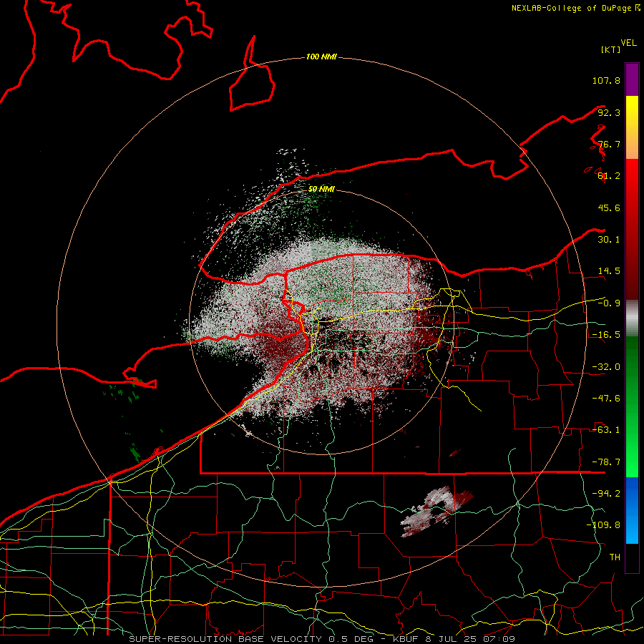Select the 30.1 scale value
The image size is (644, 644).
pos(609,240)
